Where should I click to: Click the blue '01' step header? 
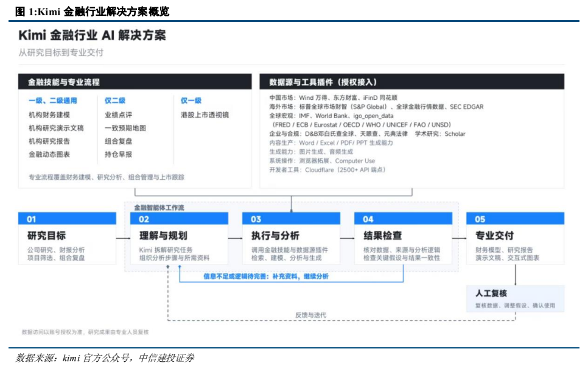pyautogui.click(x=67, y=219)
